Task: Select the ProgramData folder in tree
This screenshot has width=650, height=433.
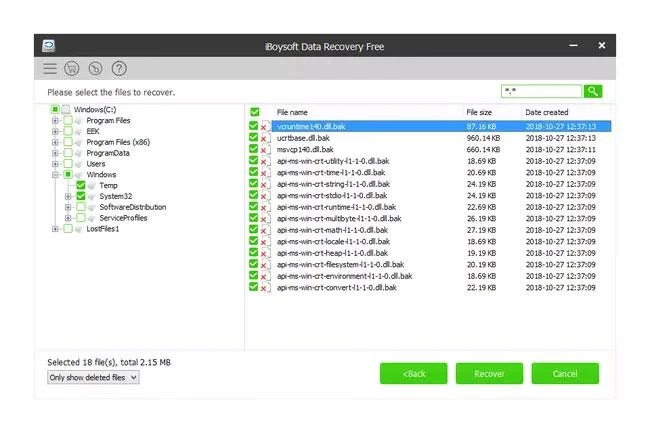Action: point(108,153)
